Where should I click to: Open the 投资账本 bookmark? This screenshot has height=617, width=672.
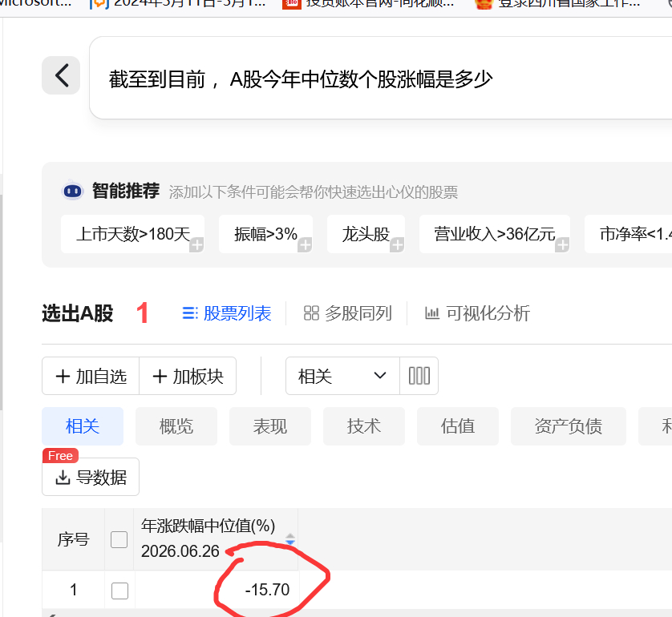[369, 4]
